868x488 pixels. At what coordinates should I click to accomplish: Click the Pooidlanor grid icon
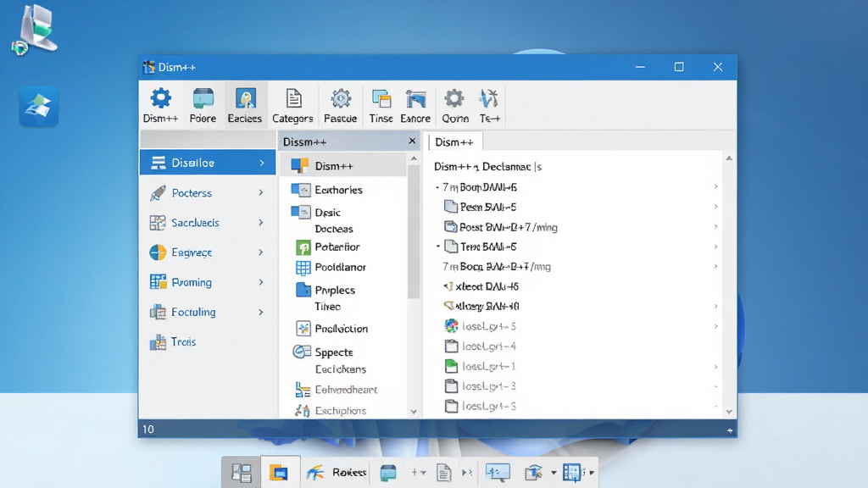303,267
